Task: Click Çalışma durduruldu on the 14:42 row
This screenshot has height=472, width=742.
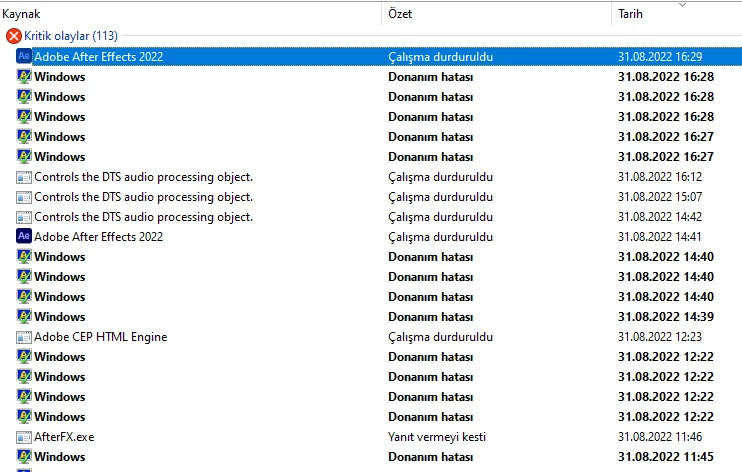Action: click(x=441, y=217)
